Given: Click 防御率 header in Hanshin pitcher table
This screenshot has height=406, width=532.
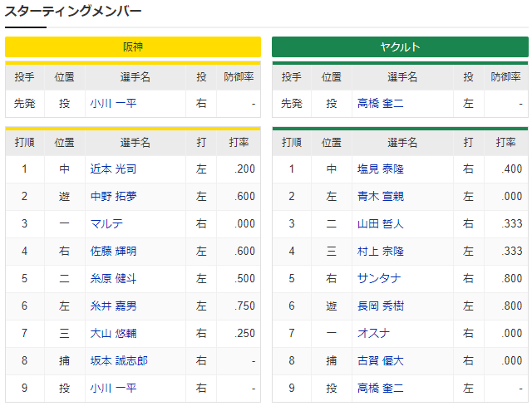Looking at the screenshot, I should point(239,77).
